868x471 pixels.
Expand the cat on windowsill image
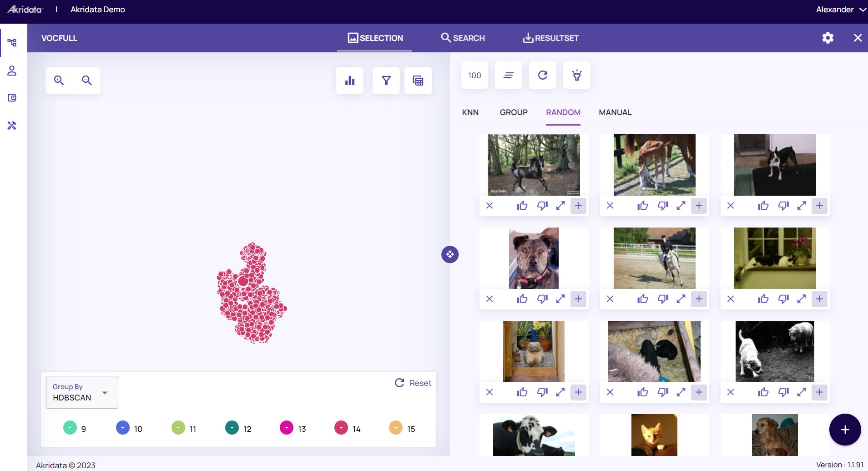click(802, 299)
